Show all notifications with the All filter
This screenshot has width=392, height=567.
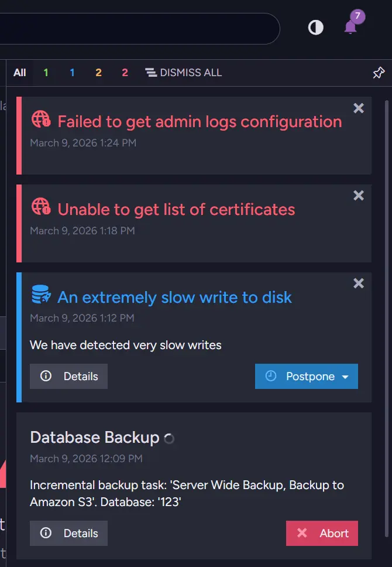pyautogui.click(x=20, y=73)
